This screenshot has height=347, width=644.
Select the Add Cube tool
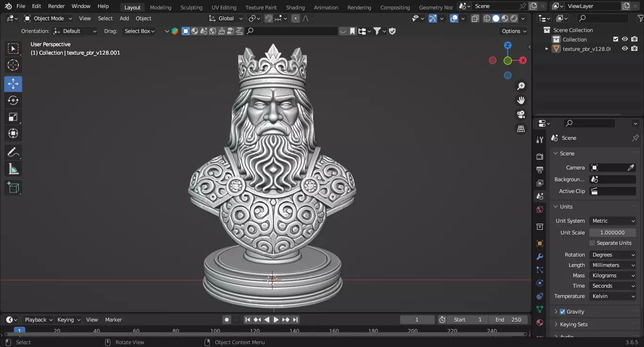[13, 188]
